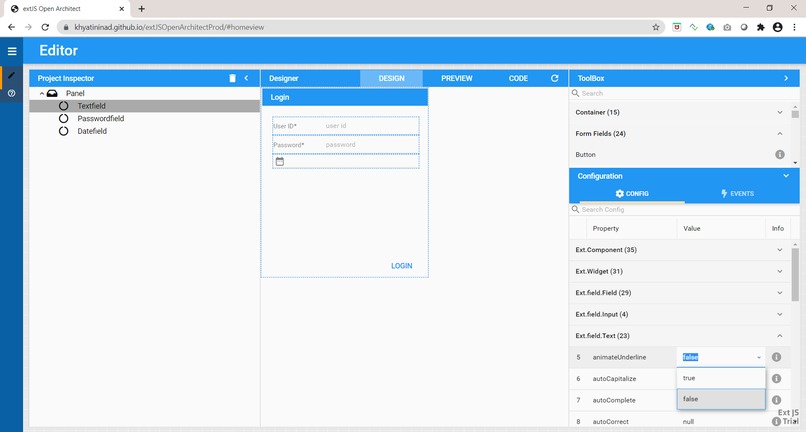Click the calendar icon in date field
This screenshot has height=432, width=806.
point(280,161)
